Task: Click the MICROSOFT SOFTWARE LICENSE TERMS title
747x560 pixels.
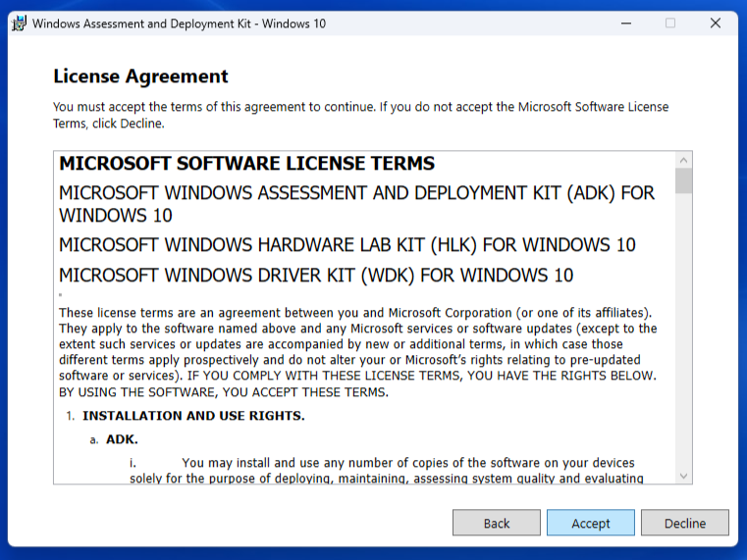Action: pos(246,164)
